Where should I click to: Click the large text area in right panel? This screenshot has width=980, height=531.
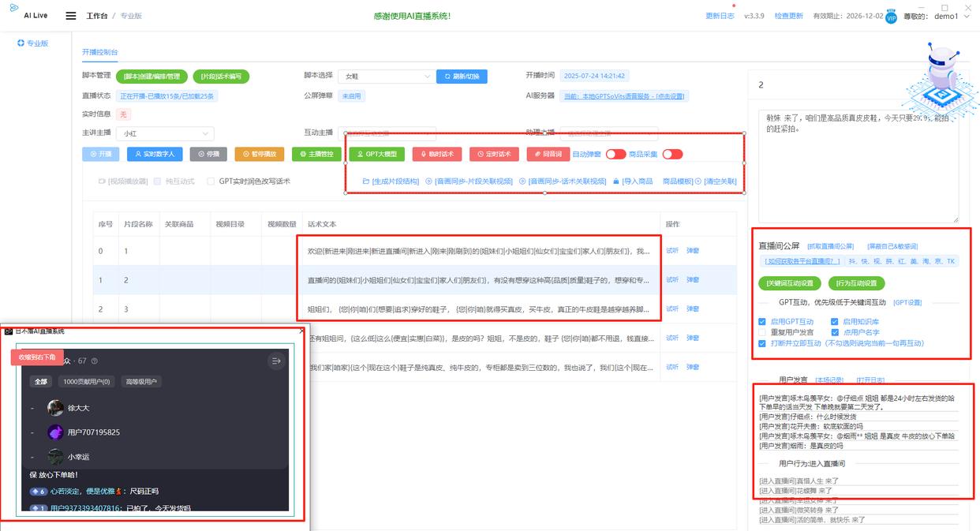point(858,166)
